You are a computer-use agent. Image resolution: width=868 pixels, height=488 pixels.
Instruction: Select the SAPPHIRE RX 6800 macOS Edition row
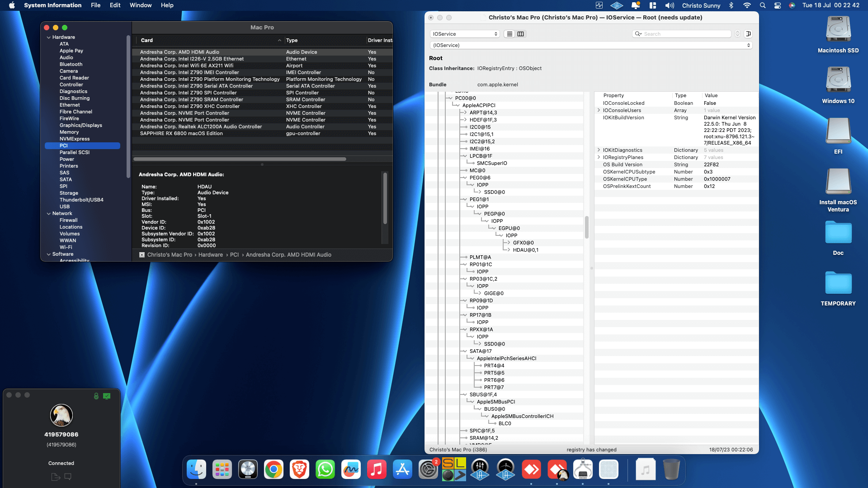pos(262,133)
